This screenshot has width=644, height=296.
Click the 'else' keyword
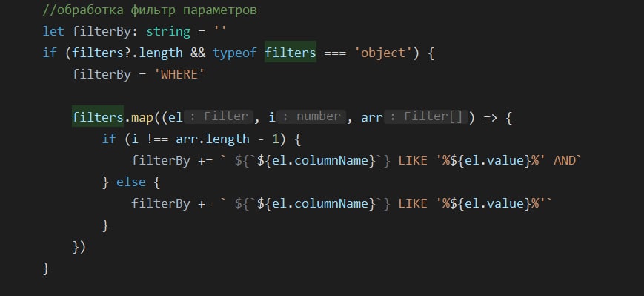point(131,182)
